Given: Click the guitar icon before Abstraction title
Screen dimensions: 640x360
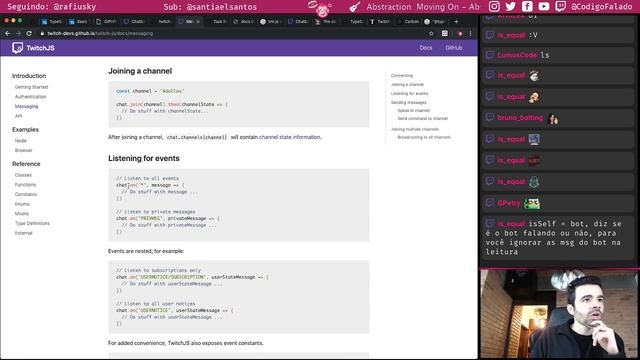Looking at the screenshot, I should pos(354,7).
